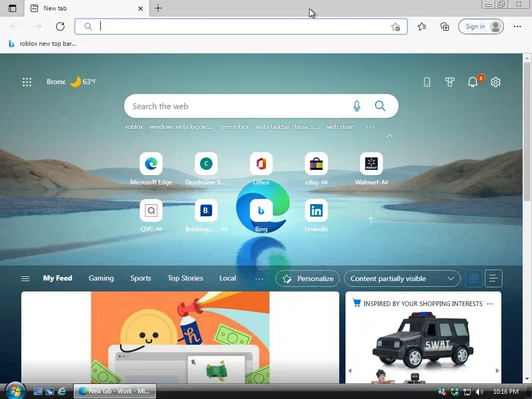Add this page to favorites star icon

click(395, 26)
